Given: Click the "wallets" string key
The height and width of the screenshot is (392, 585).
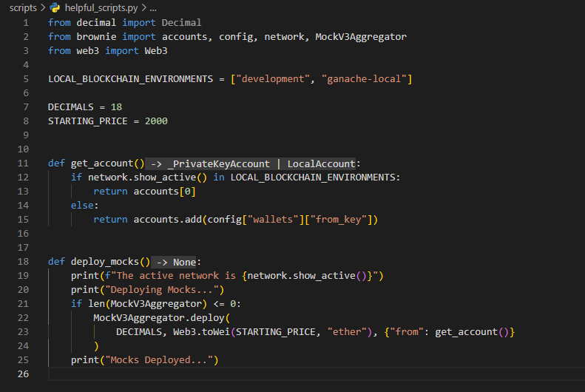Looking at the screenshot, I should tap(273, 220).
